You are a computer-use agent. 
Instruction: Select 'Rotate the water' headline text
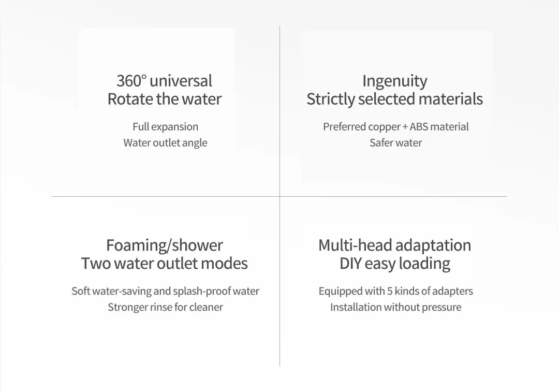pos(165,99)
